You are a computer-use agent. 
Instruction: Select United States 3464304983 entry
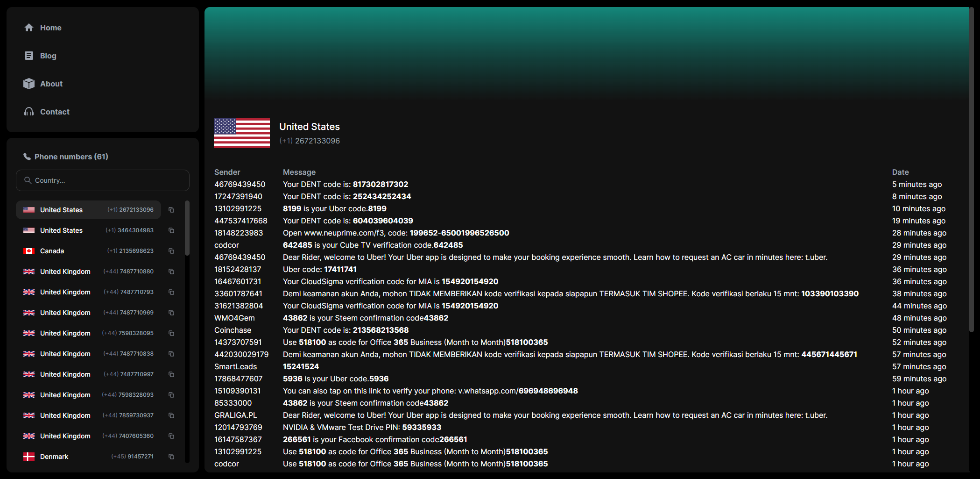click(x=89, y=230)
